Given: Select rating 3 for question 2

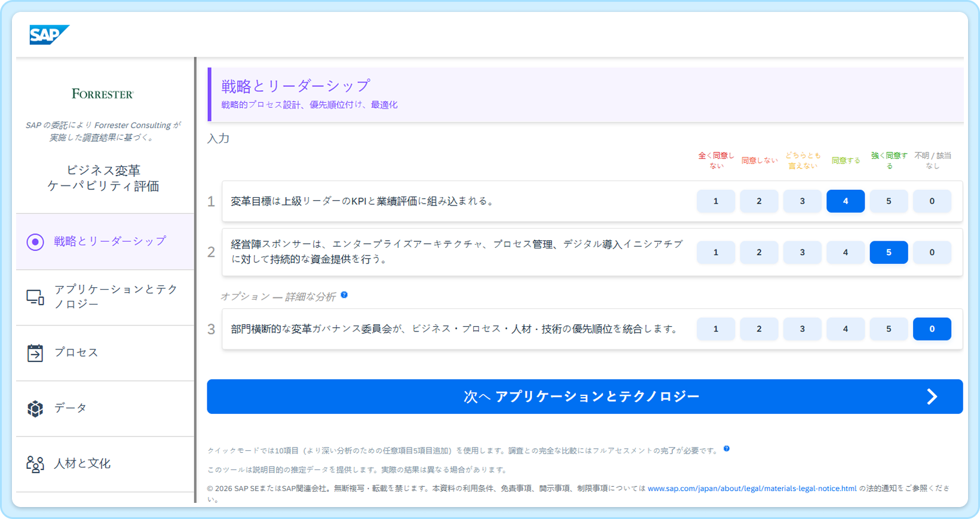Looking at the screenshot, I should pyautogui.click(x=802, y=253).
